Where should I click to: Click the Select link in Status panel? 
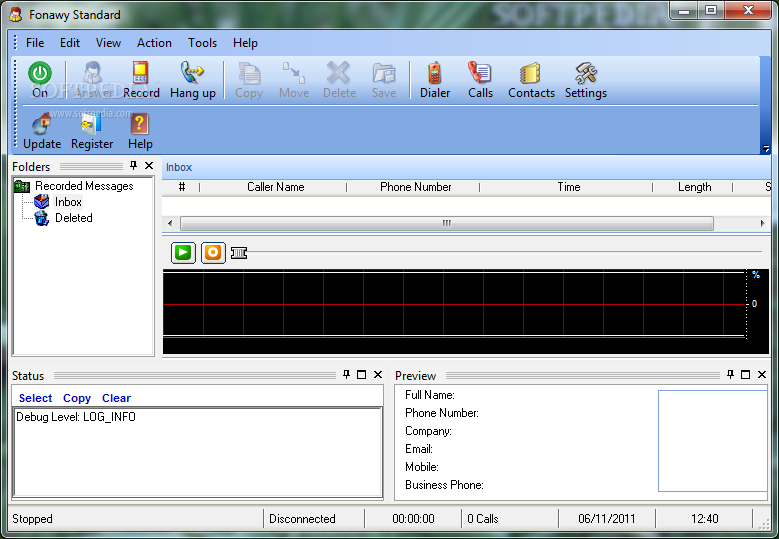pos(35,398)
